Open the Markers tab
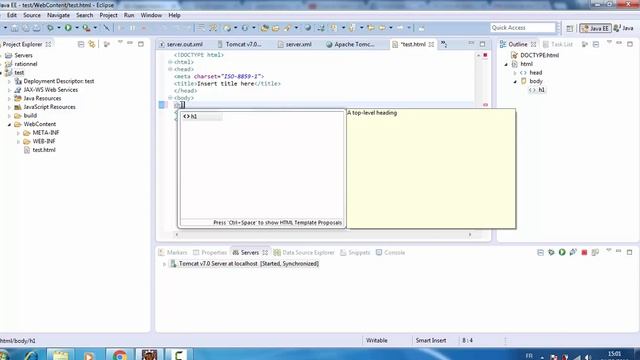Viewport: 640px width, 360px height. tap(173, 253)
